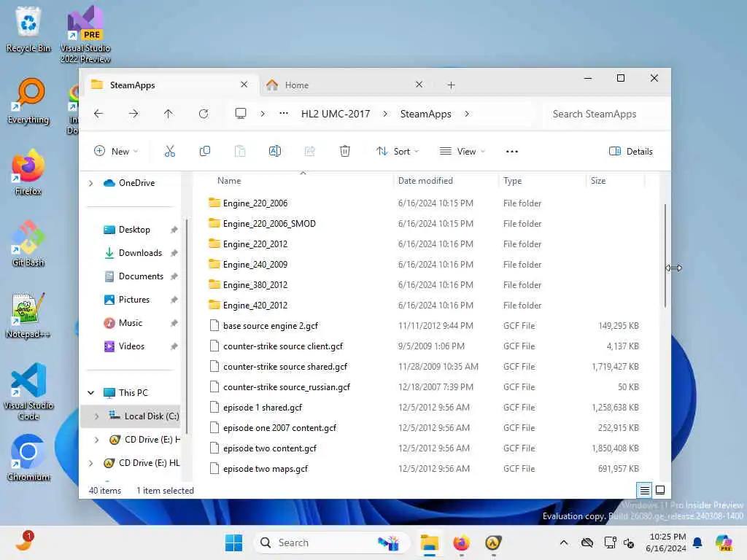Open Desktop in the navigation pane
This screenshot has width=747, height=560.
pos(134,230)
